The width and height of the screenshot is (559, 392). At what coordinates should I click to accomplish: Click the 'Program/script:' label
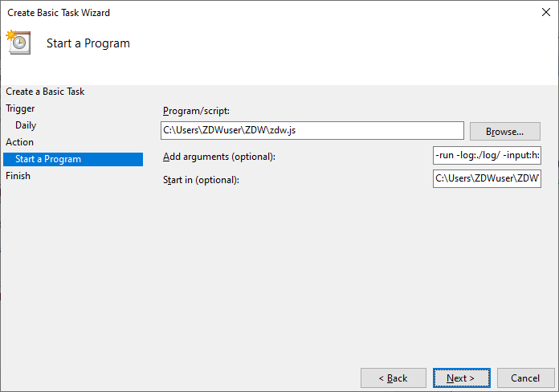point(196,111)
